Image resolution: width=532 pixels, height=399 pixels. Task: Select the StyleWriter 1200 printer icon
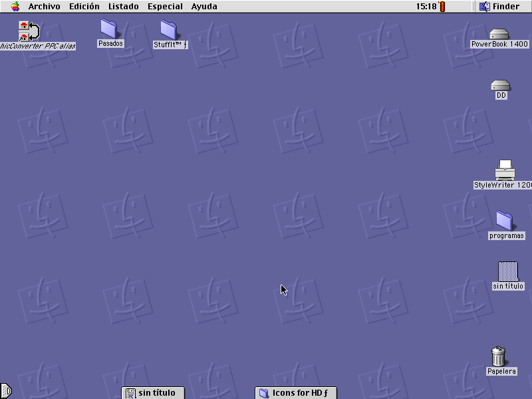click(505, 170)
